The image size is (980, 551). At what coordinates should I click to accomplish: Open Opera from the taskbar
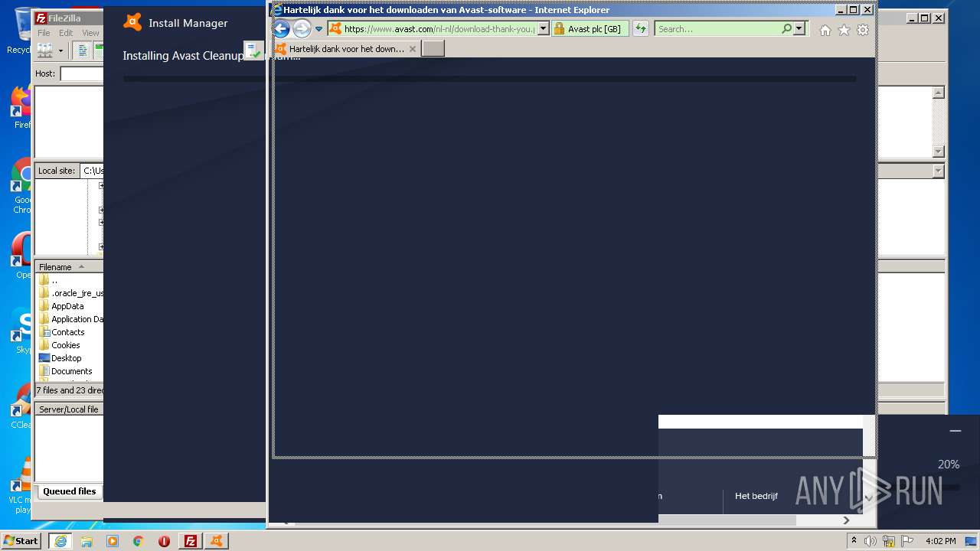click(x=164, y=541)
